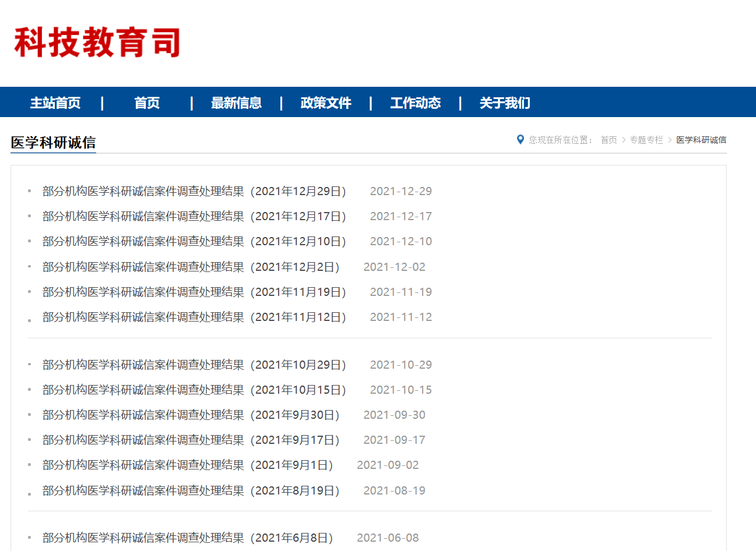
Task: Click the date text 2021-09-02
Action: (x=388, y=465)
